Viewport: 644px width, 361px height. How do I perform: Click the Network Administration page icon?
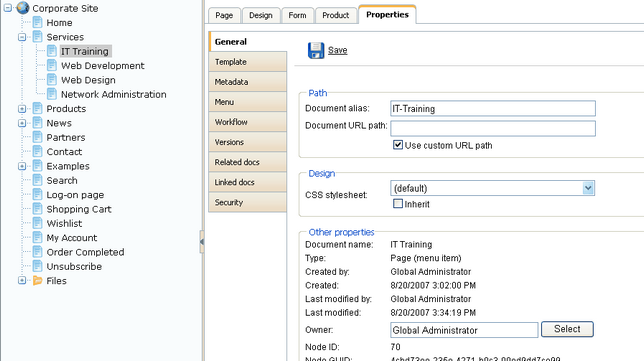(x=52, y=94)
